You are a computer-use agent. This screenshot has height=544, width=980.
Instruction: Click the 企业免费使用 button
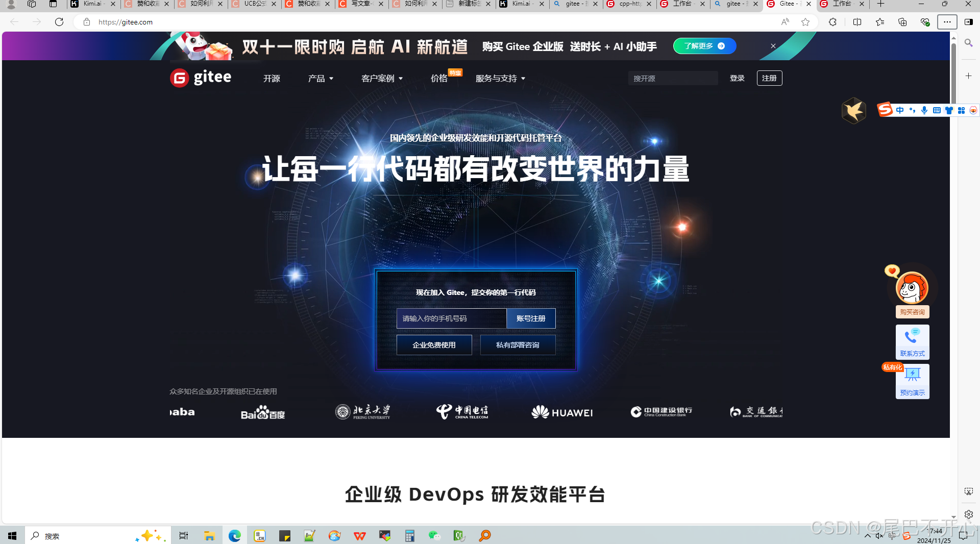tap(434, 344)
